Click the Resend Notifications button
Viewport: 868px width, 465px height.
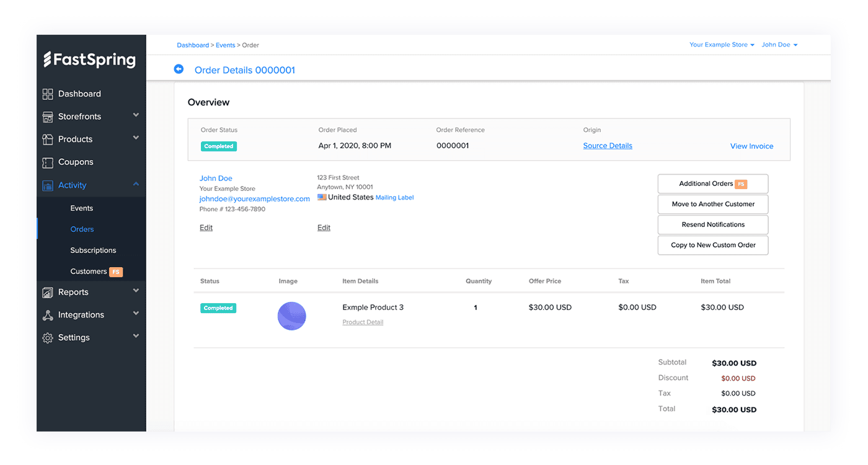pos(713,224)
